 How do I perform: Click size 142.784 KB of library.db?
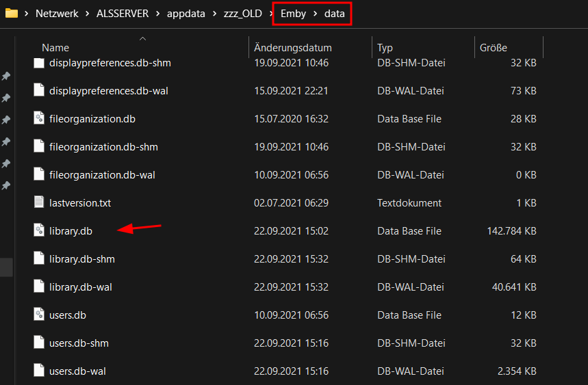[511, 231]
